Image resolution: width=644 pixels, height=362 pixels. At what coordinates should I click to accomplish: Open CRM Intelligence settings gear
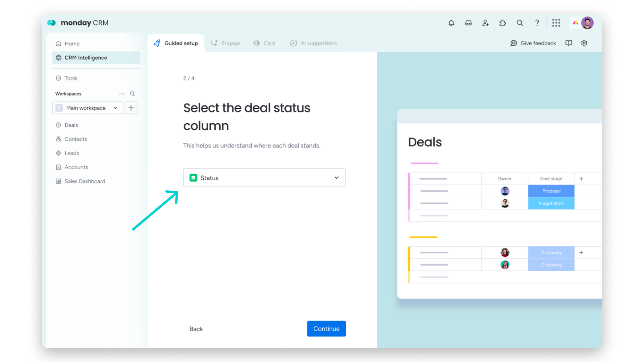point(584,43)
